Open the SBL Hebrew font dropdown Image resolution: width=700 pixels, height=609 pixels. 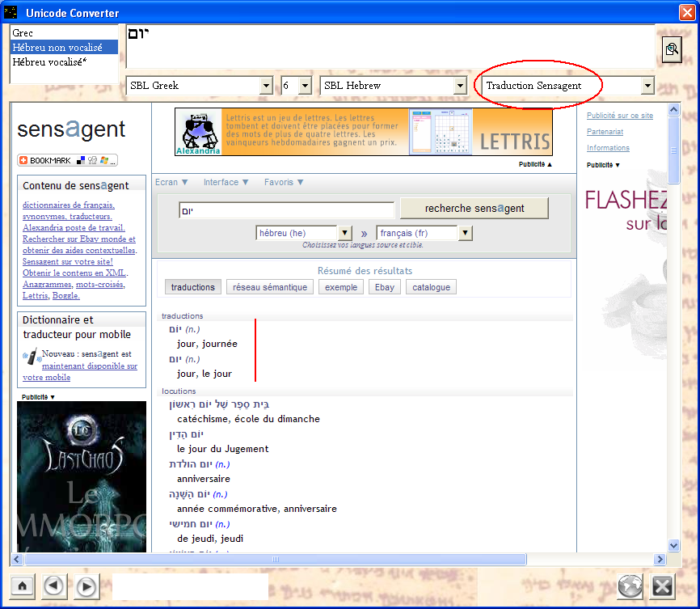460,86
